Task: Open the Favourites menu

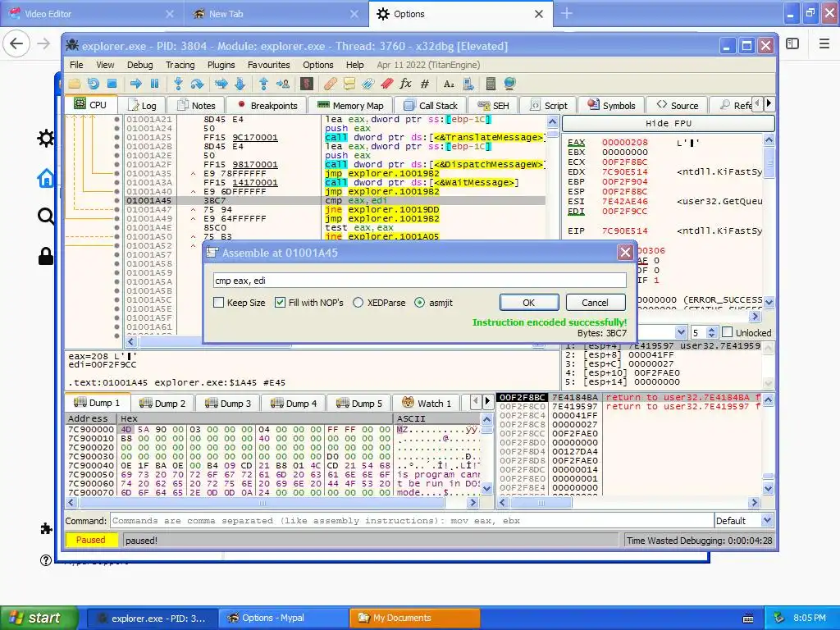Action: click(x=268, y=65)
